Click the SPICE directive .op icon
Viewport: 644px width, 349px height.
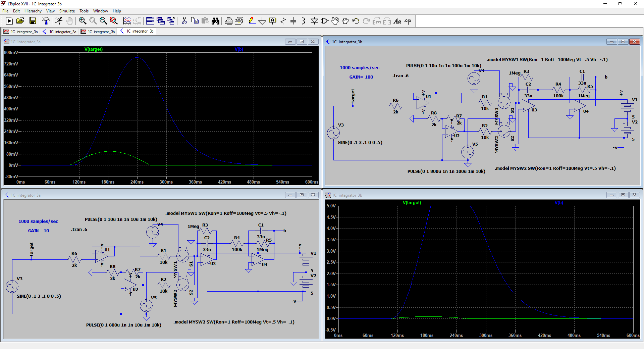click(x=408, y=21)
